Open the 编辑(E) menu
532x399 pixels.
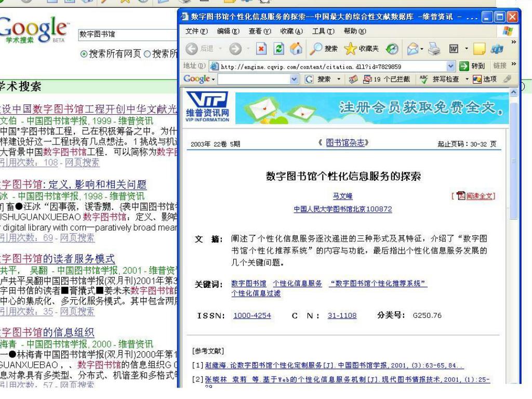click(228, 31)
